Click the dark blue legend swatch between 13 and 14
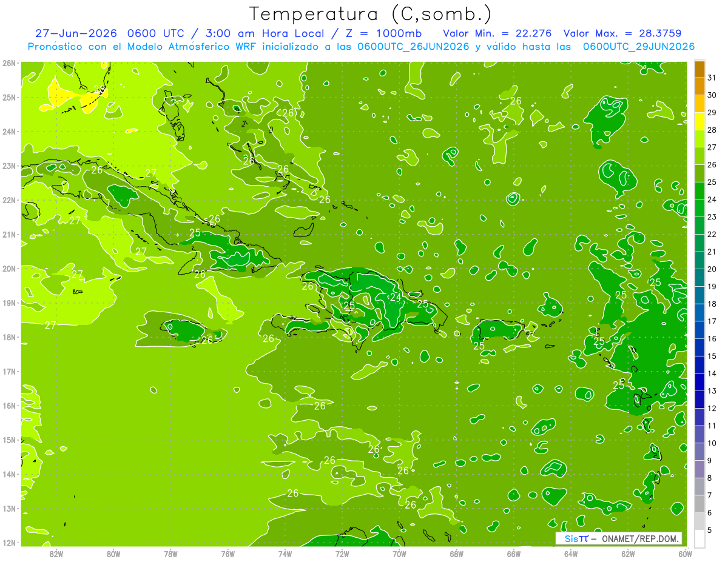728x562 pixels. click(699, 382)
